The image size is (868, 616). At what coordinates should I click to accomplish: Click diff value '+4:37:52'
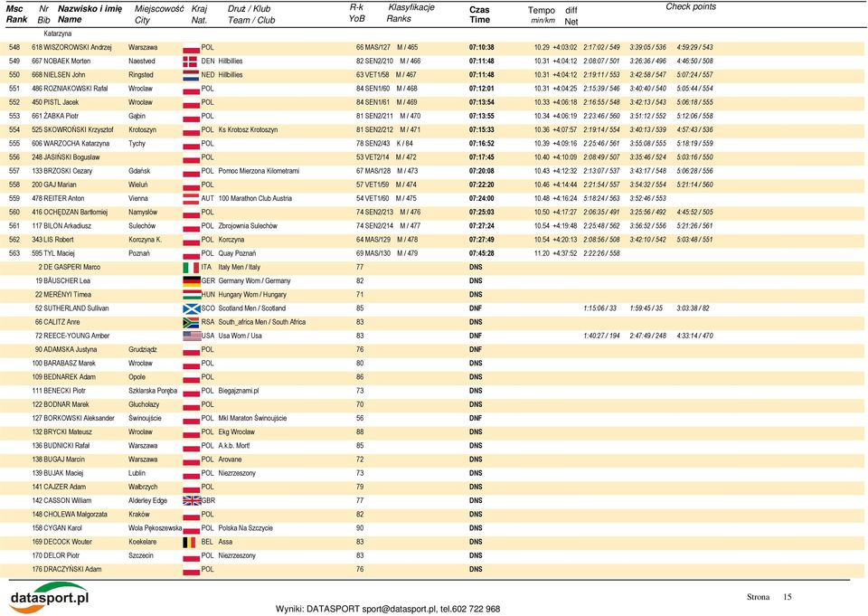coord(564,253)
